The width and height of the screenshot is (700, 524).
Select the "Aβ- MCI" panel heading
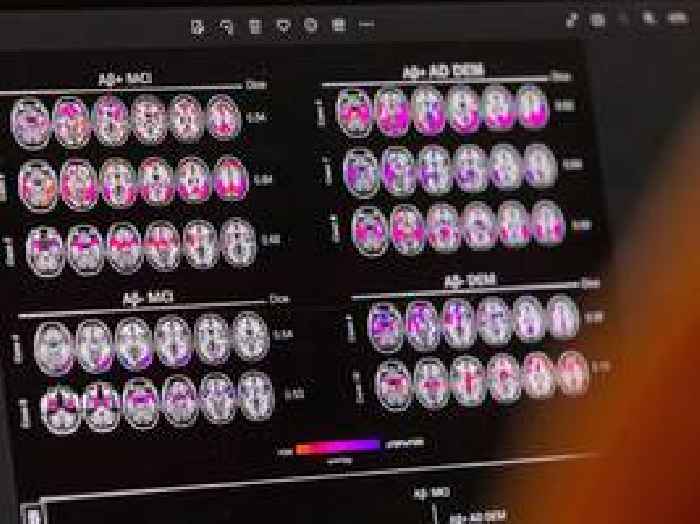(142, 298)
